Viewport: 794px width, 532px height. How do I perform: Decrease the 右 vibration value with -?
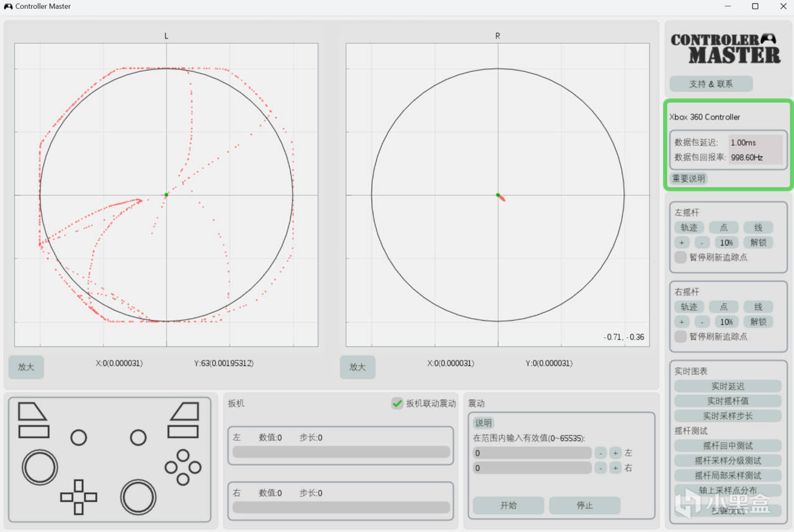(x=600, y=468)
